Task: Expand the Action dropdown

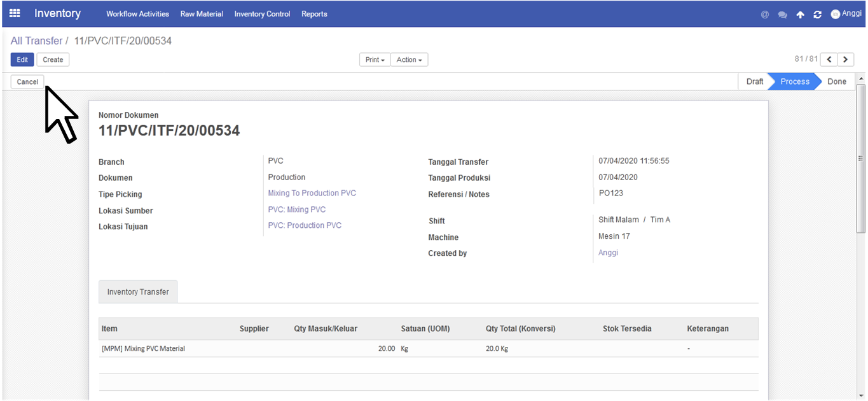Action: [410, 60]
